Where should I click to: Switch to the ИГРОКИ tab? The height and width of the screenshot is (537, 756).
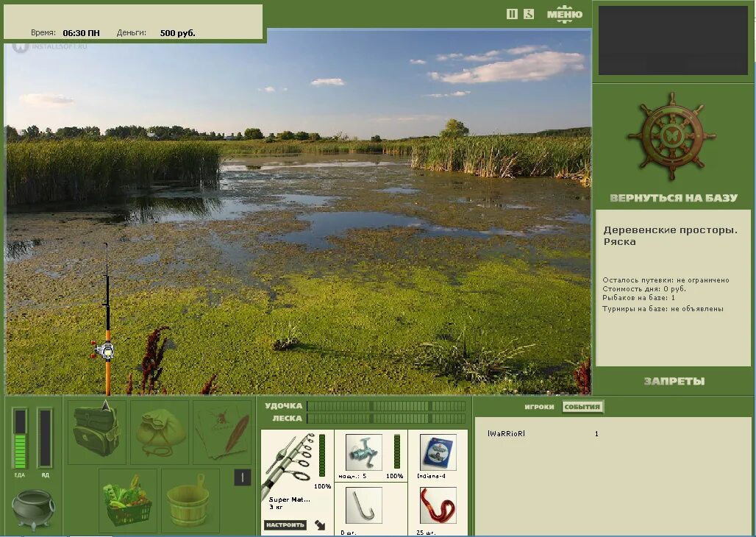tap(539, 407)
